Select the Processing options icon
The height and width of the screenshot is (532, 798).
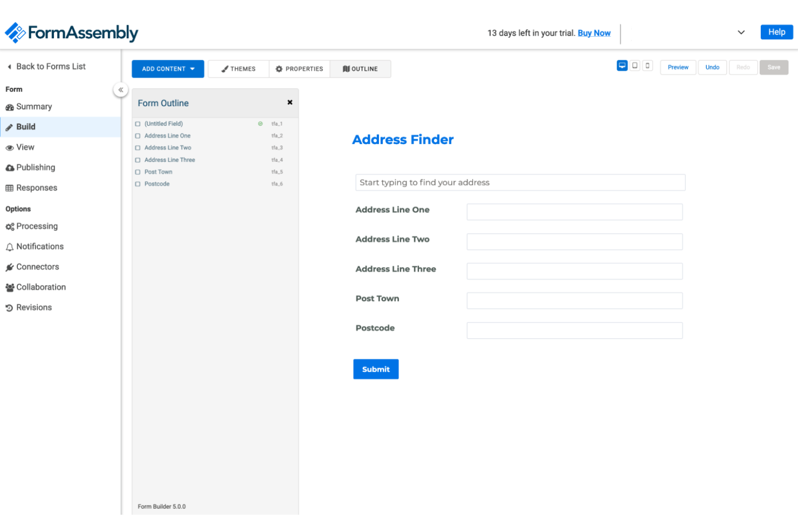click(x=10, y=226)
